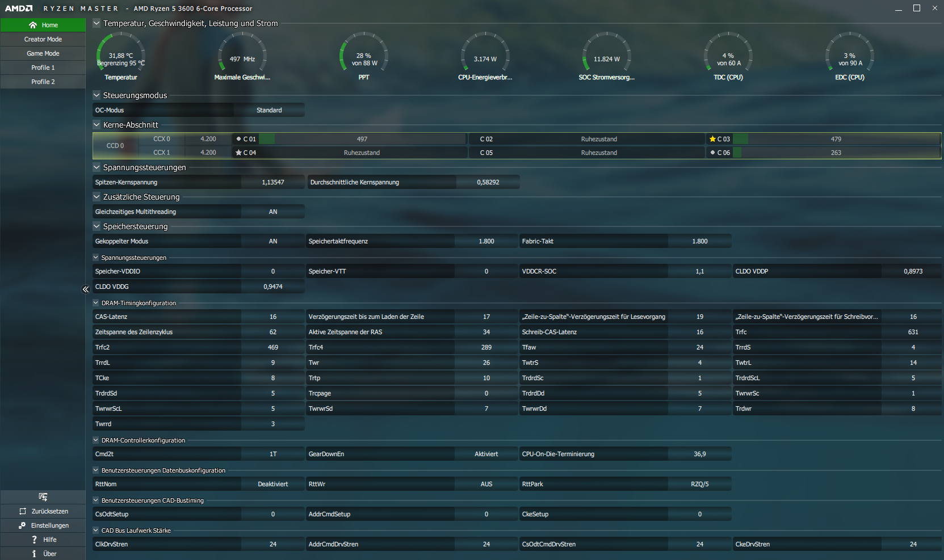Click core C 02 Ruhezustand status
Viewport: 944px width, 560px height.
point(599,139)
